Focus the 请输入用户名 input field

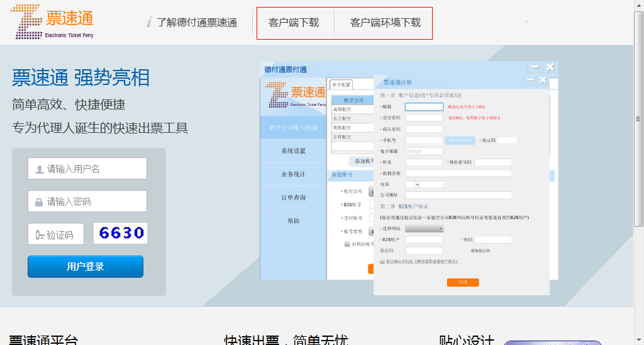point(87,169)
